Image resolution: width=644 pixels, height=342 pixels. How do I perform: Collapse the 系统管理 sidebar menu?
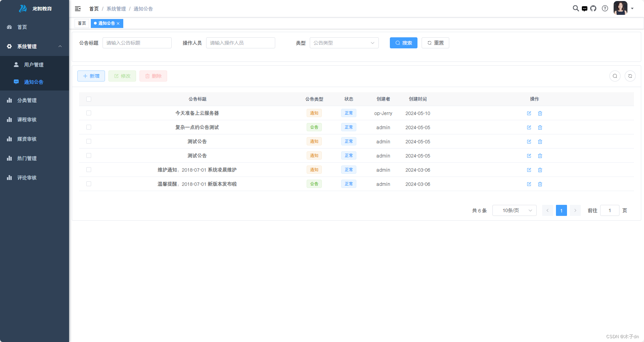click(35, 46)
